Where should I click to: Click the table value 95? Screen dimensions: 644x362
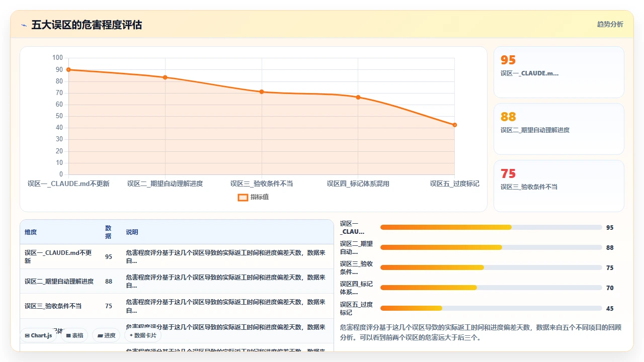[x=109, y=256]
